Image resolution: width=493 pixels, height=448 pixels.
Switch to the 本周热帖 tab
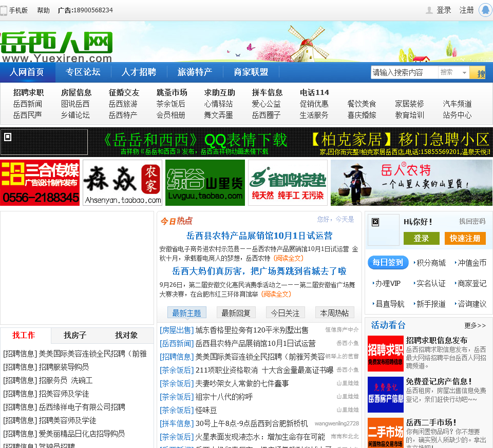click(x=334, y=313)
